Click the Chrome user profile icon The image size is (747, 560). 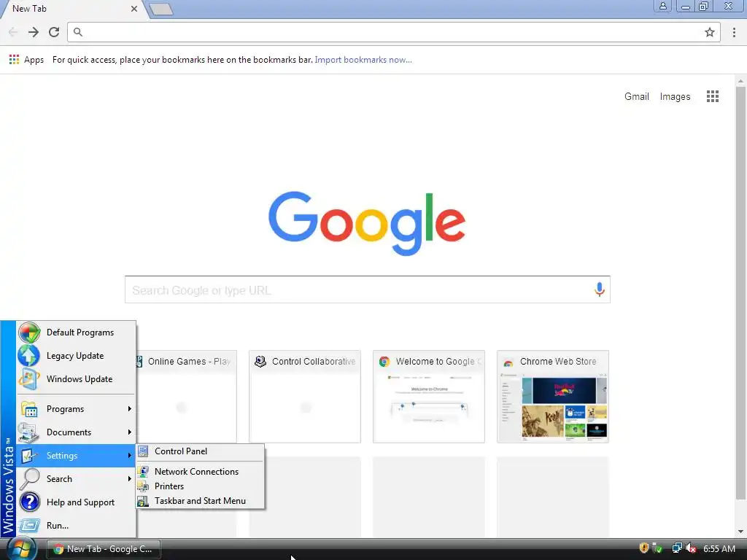pyautogui.click(x=662, y=6)
